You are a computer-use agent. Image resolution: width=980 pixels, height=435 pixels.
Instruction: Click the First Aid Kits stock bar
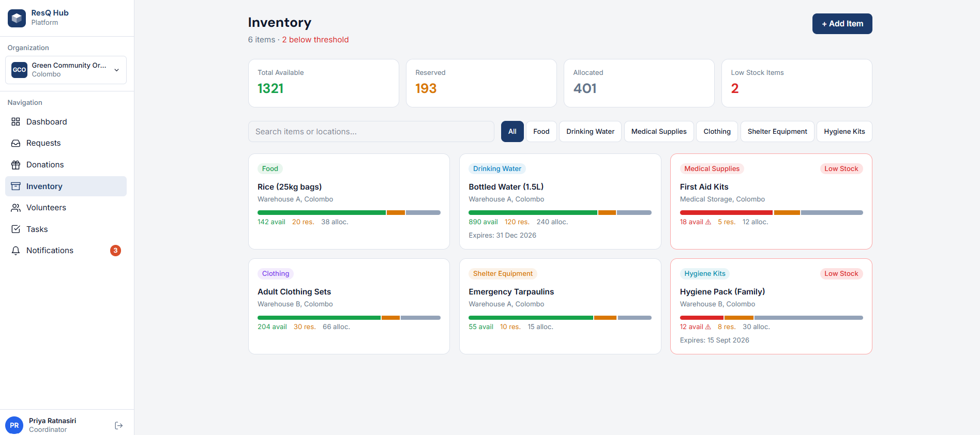point(771,213)
